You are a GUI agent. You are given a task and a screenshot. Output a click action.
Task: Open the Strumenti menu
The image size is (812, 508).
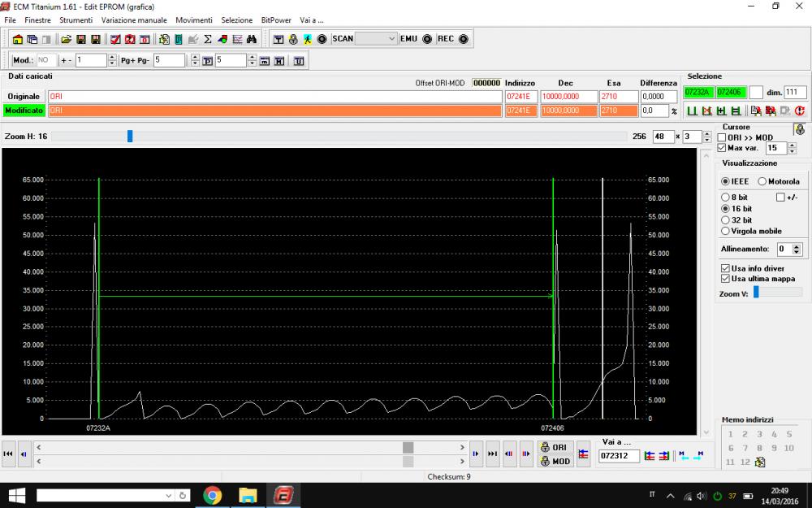76,20
